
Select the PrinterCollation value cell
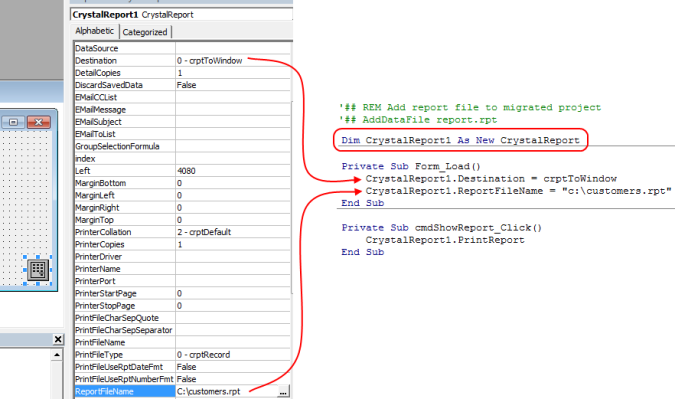click(233, 232)
